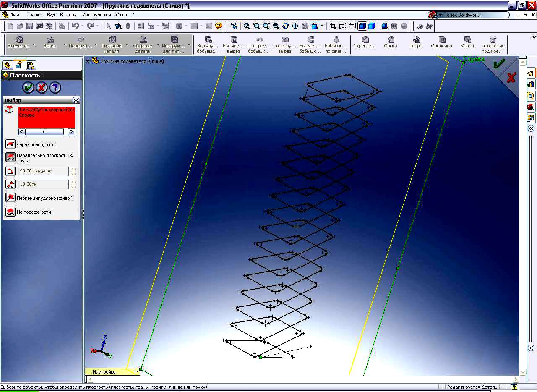This screenshot has height=392, width=537.
Task: Open the Инструменты menu
Action: click(96, 15)
